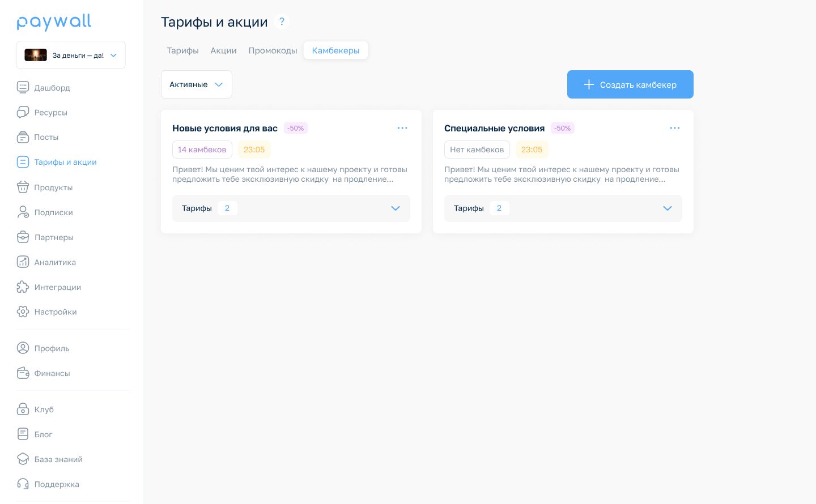Screen dimensions: 816x504
Task: Expand Тарифы in Новые условия для вас card
Action: pos(291,208)
